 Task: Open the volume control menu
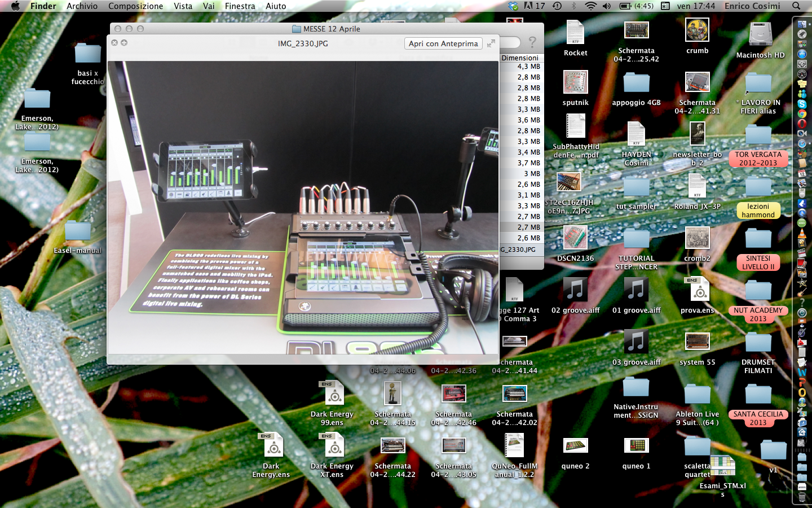click(606, 6)
